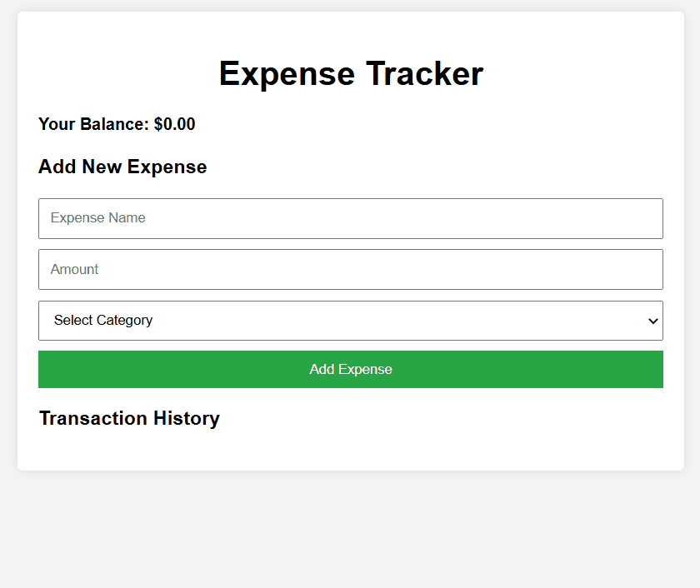Click the Add New Expense heading
The image size is (700, 588).
(x=122, y=167)
